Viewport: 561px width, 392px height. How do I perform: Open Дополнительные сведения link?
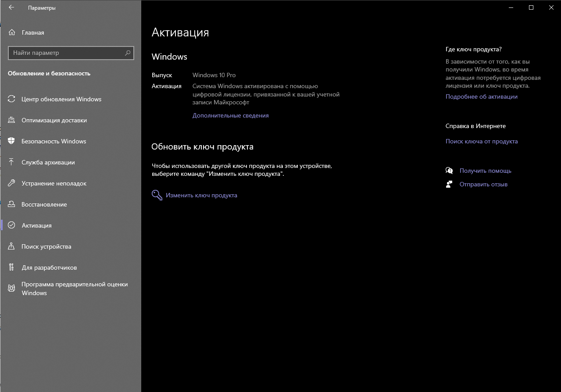click(x=230, y=116)
